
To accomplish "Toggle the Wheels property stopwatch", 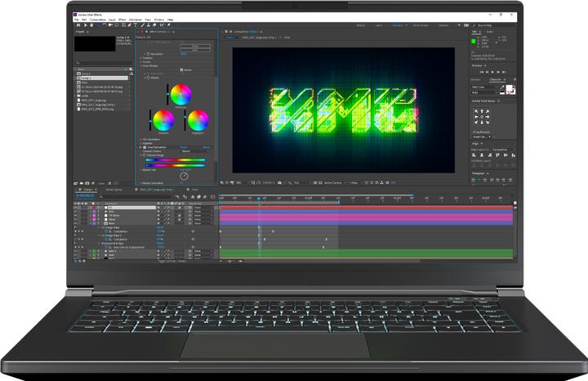I will point(148,78).
